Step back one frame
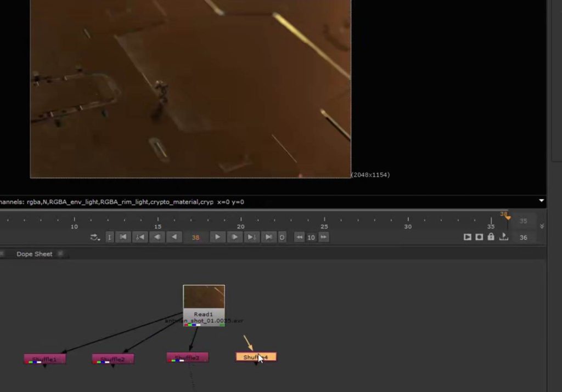The image size is (562, 392). coord(157,237)
